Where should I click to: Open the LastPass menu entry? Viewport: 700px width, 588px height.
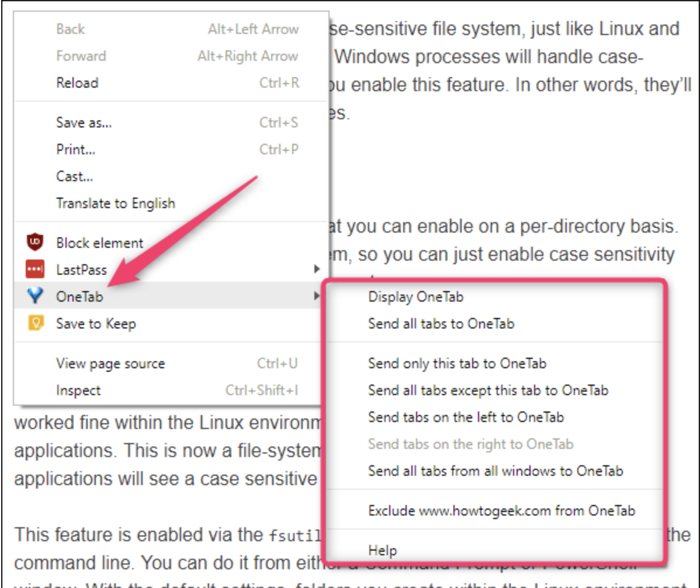point(171,269)
